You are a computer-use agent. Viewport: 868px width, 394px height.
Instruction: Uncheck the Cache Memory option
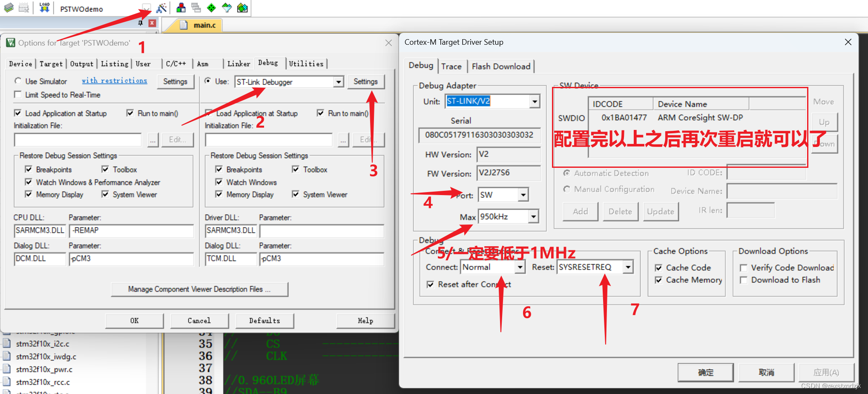pyautogui.click(x=658, y=280)
